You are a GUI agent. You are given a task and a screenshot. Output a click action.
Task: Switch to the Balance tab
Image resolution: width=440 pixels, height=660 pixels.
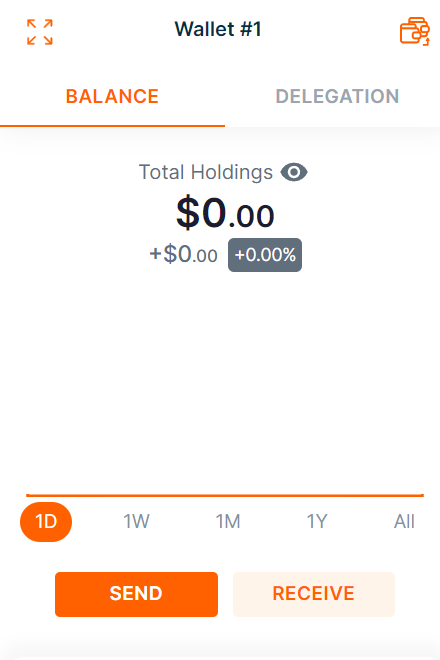(x=112, y=97)
